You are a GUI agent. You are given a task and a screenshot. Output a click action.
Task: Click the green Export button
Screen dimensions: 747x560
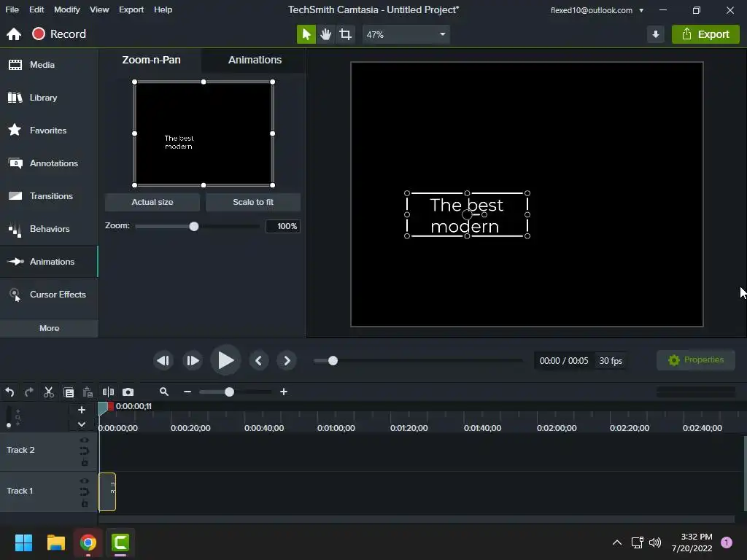705,34
